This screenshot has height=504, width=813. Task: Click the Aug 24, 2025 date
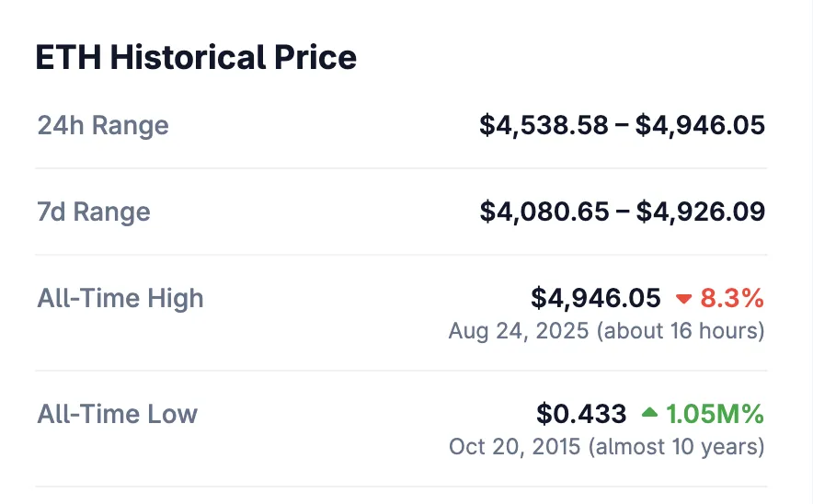(x=519, y=331)
